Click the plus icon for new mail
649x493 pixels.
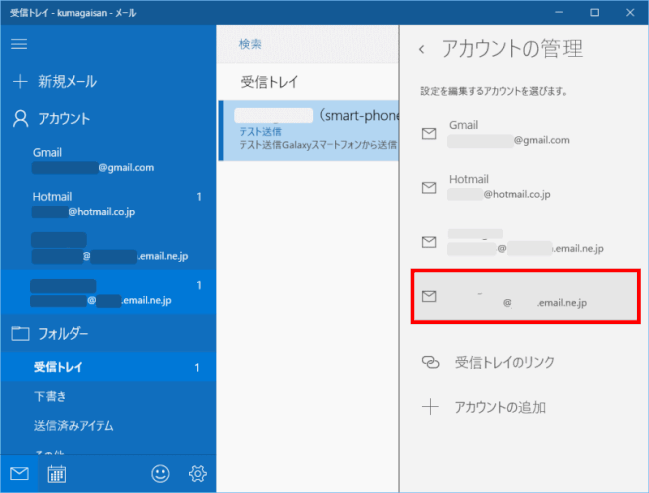(20, 82)
